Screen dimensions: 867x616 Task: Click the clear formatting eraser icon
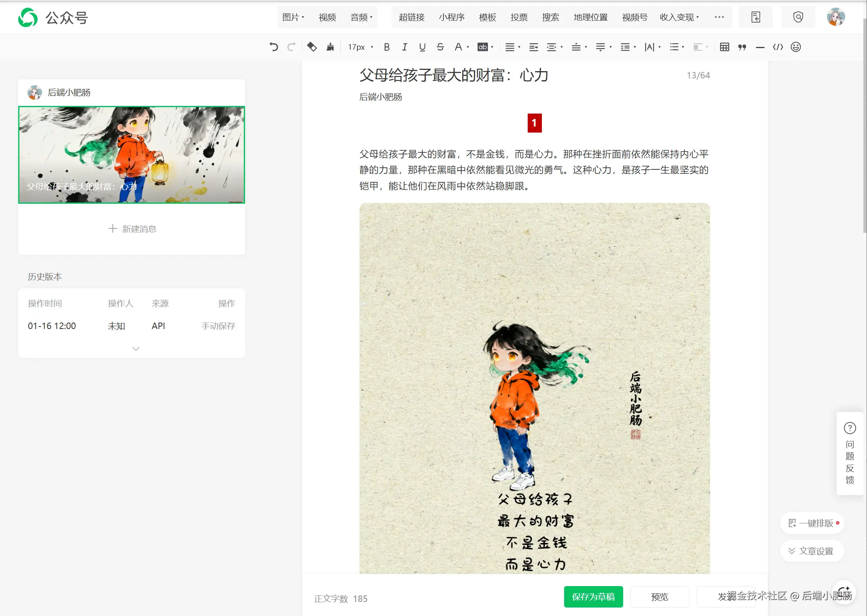pyautogui.click(x=311, y=47)
